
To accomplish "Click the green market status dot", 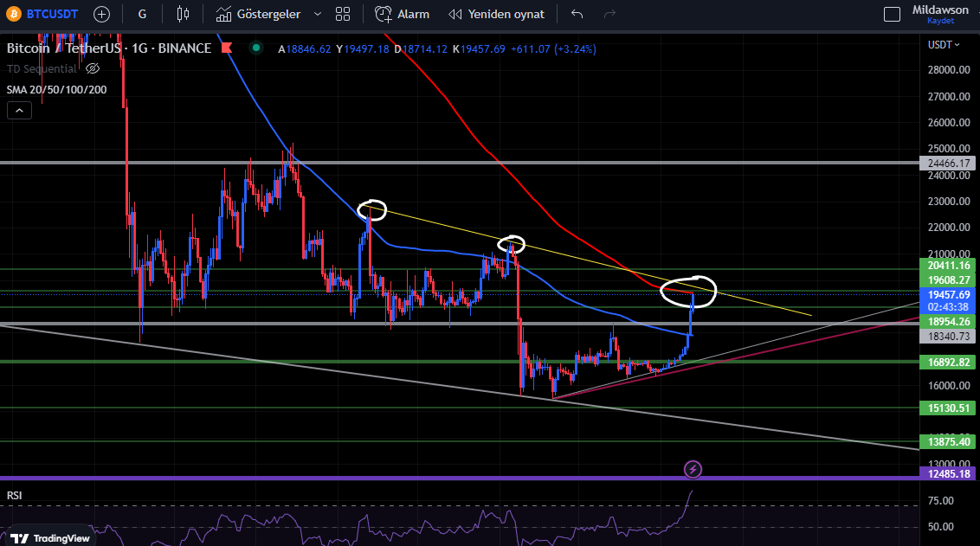I will [255, 48].
